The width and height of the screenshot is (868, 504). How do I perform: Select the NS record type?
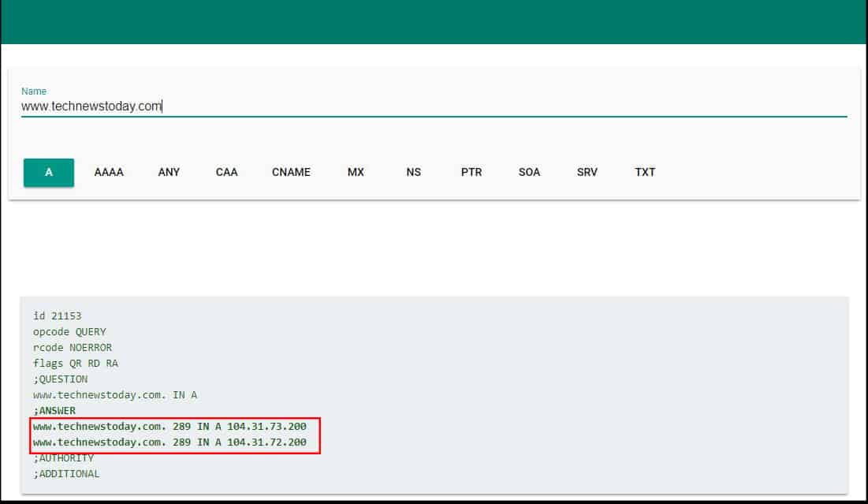click(413, 172)
